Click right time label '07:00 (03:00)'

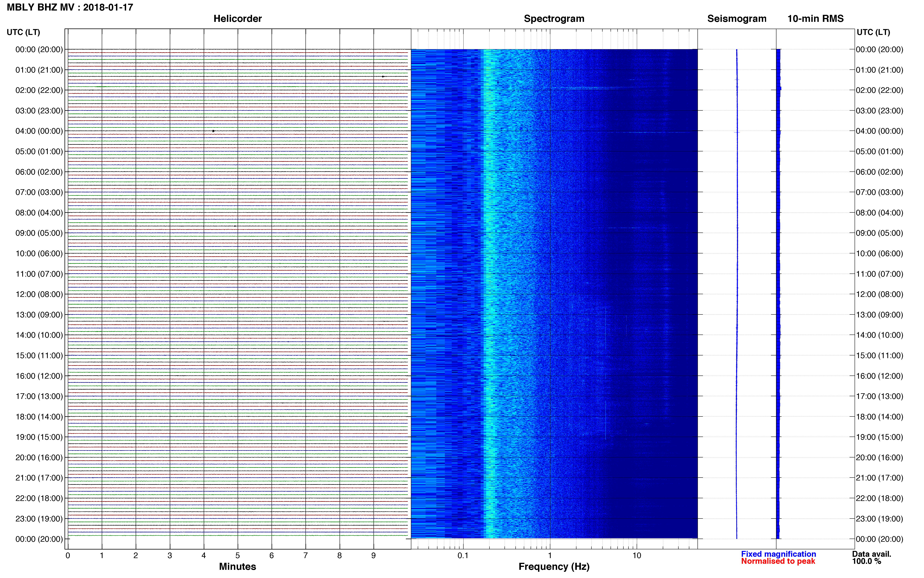879,192
